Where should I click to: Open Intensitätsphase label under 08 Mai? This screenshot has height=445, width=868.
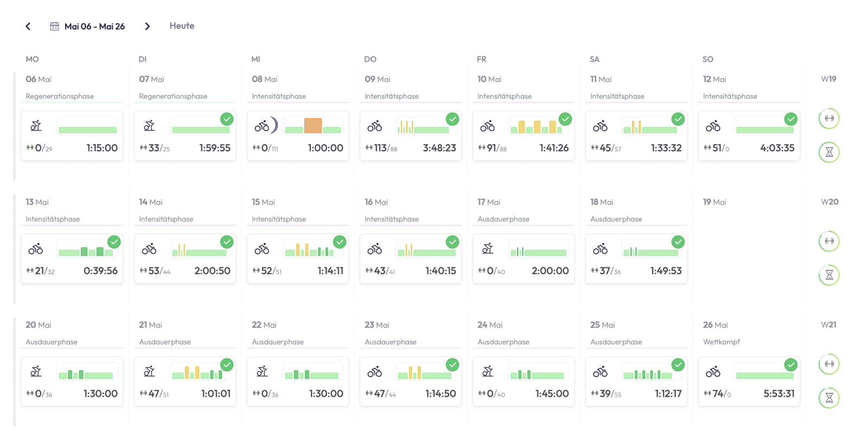tap(279, 96)
